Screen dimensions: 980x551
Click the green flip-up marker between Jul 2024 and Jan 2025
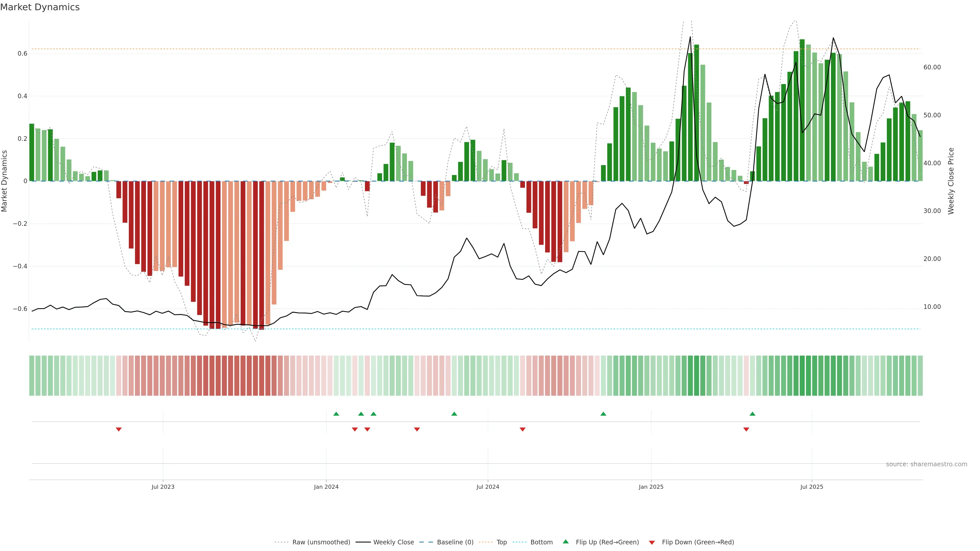603,414
